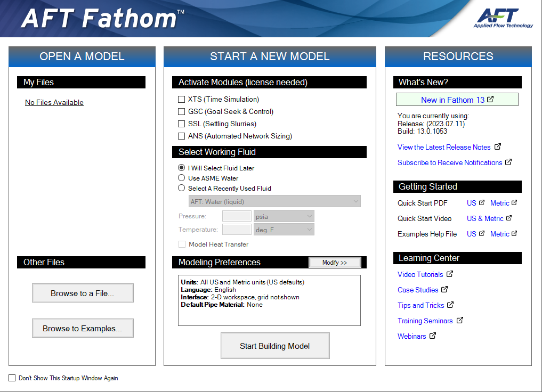Click Browse to Examples button
The width and height of the screenshot is (542, 392).
pos(83,329)
